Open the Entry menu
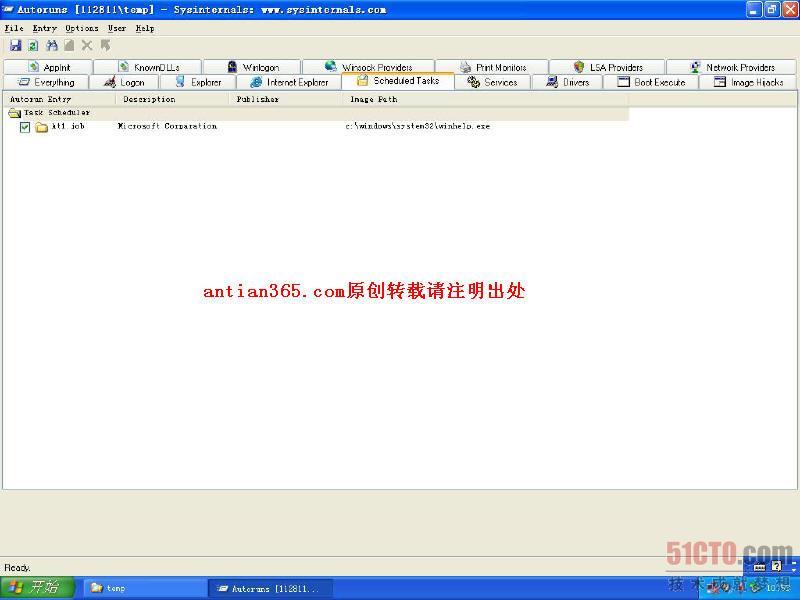The width and height of the screenshot is (800, 600). (x=44, y=28)
